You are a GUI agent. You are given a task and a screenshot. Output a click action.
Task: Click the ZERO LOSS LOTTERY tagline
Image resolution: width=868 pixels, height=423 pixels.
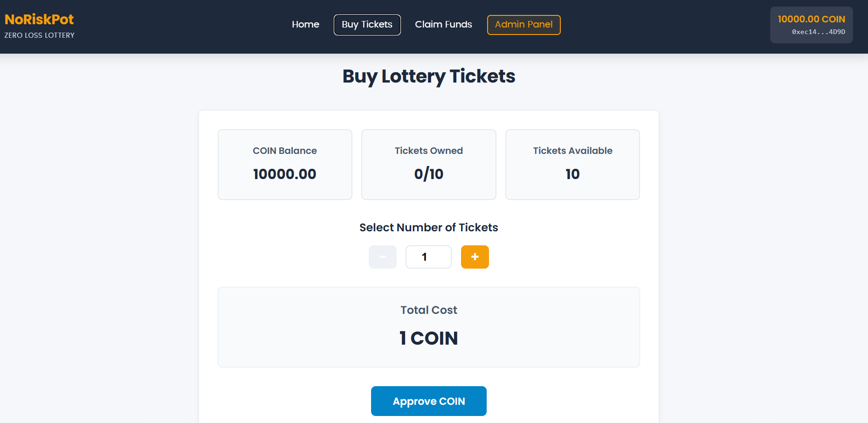coord(40,35)
